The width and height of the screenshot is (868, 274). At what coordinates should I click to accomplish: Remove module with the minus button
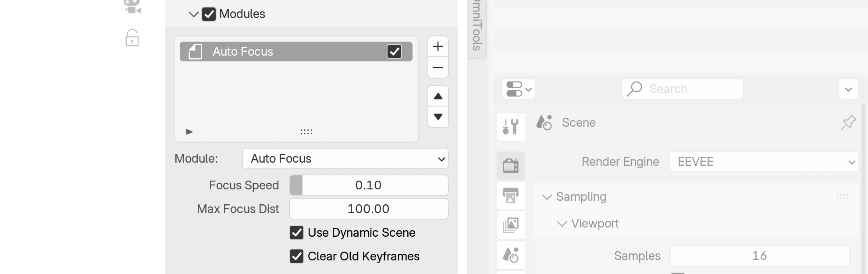click(438, 68)
